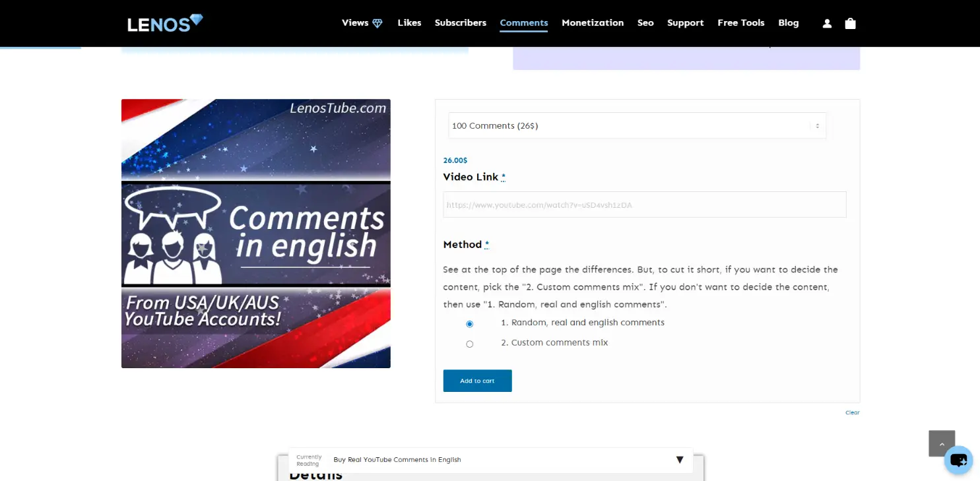Viewport: 980px width, 481px height.
Task: Expand the Currently Reading dropdown
Action: (x=680, y=459)
